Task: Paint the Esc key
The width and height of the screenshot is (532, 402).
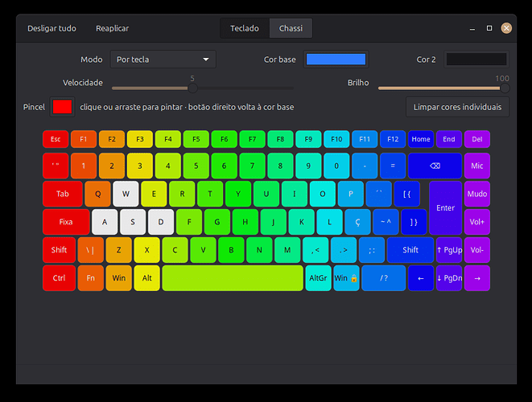Action: [x=56, y=139]
